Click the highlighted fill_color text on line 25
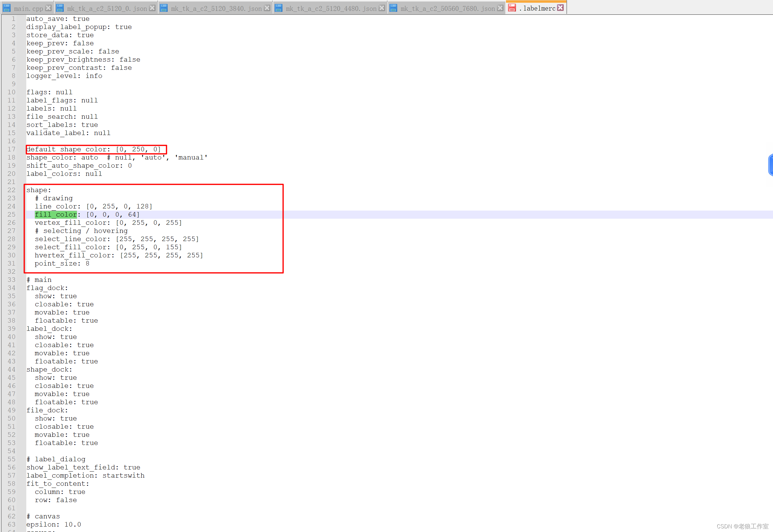This screenshot has height=532, width=773. click(x=56, y=215)
